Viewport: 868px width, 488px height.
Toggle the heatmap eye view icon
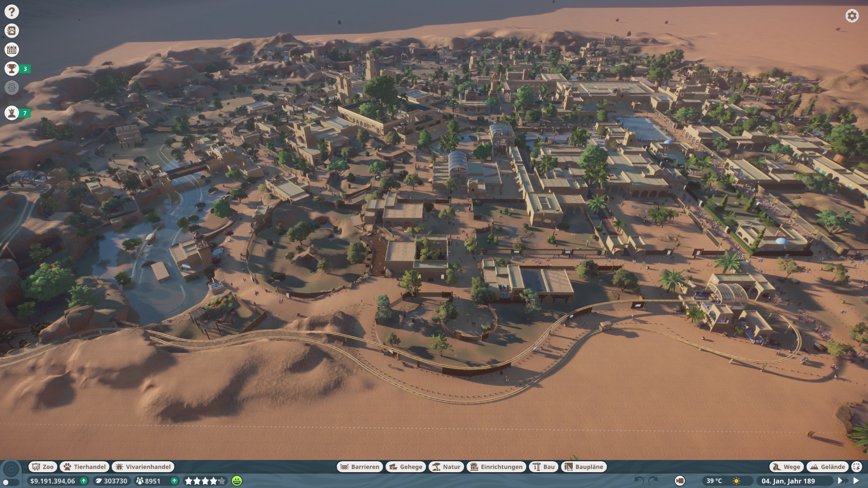pos(12,88)
